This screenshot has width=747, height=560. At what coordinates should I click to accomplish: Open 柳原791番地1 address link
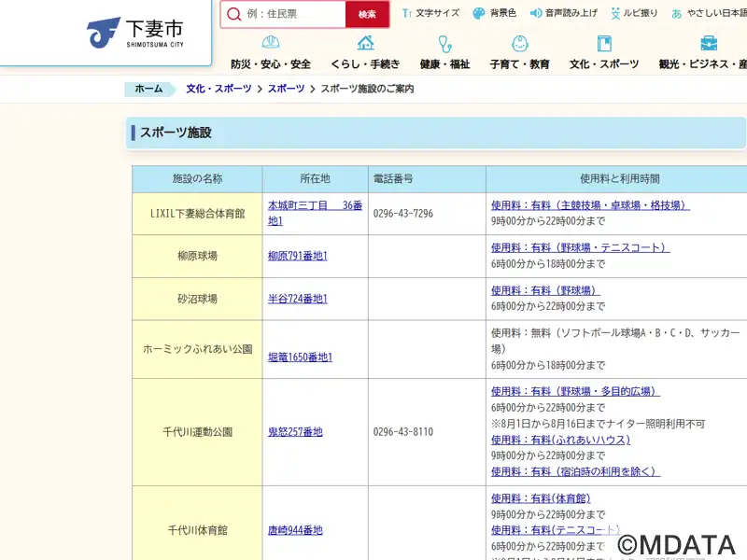(x=298, y=256)
